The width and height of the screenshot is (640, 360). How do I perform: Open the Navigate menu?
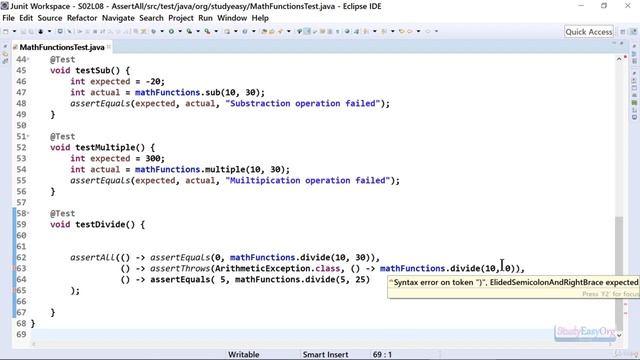tap(118, 18)
